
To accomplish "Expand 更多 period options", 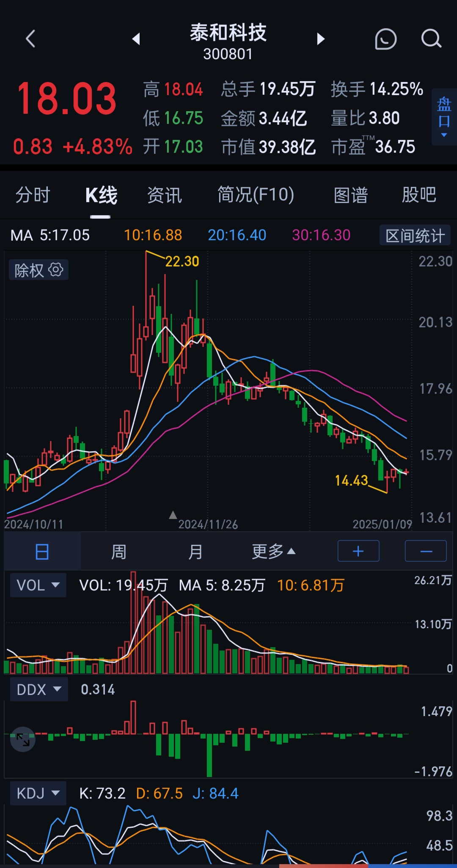I will (x=273, y=552).
